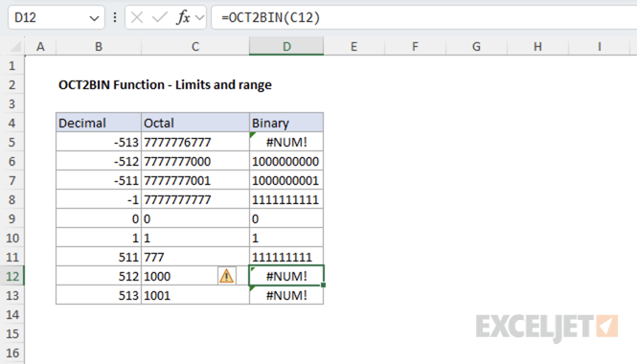Select column E header
637x364 pixels.
tap(353, 47)
